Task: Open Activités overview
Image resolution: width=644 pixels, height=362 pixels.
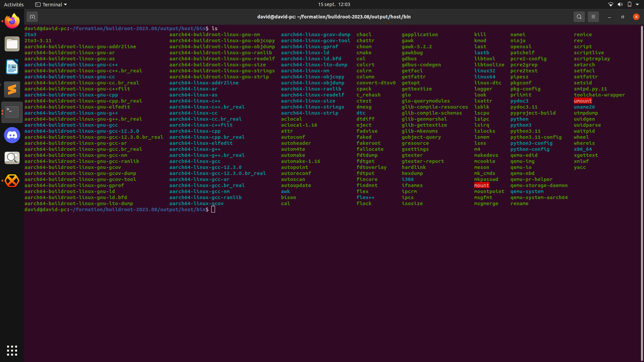Action: pos(14,4)
